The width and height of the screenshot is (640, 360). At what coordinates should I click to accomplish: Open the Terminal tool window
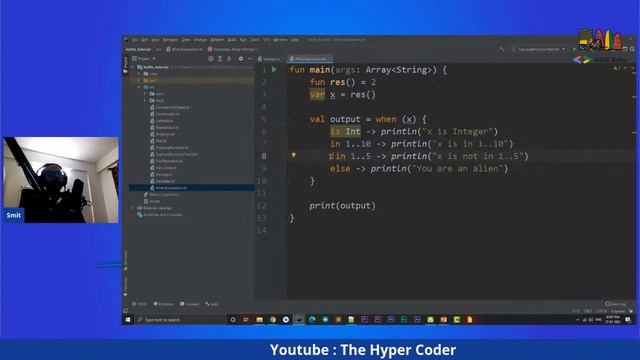coord(189,304)
